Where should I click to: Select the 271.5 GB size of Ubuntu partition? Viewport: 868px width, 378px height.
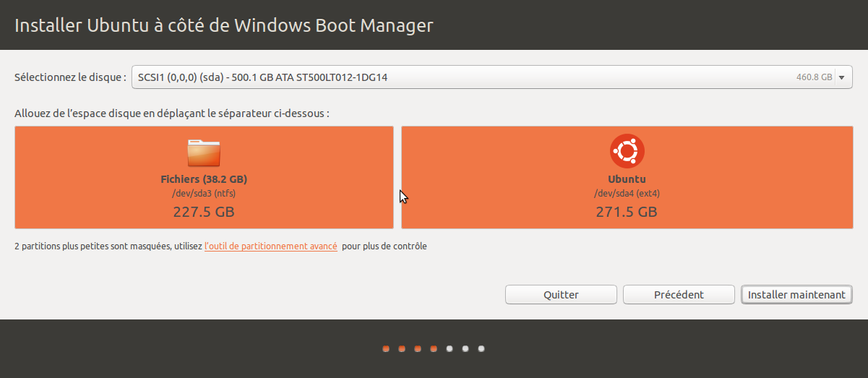pyautogui.click(x=627, y=212)
